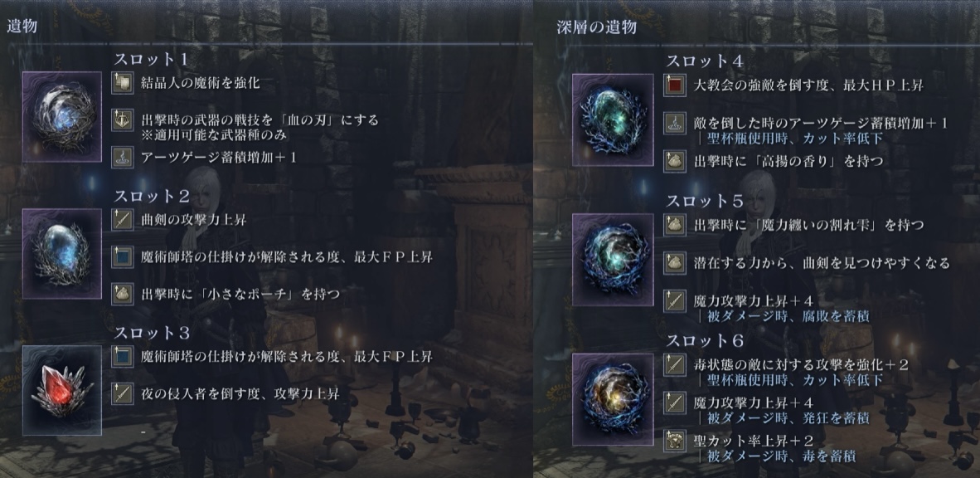980x478 pixels.
Task: Click the icon beside 血の刃 weapon skill effect
Action: pyautogui.click(x=123, y=119)
